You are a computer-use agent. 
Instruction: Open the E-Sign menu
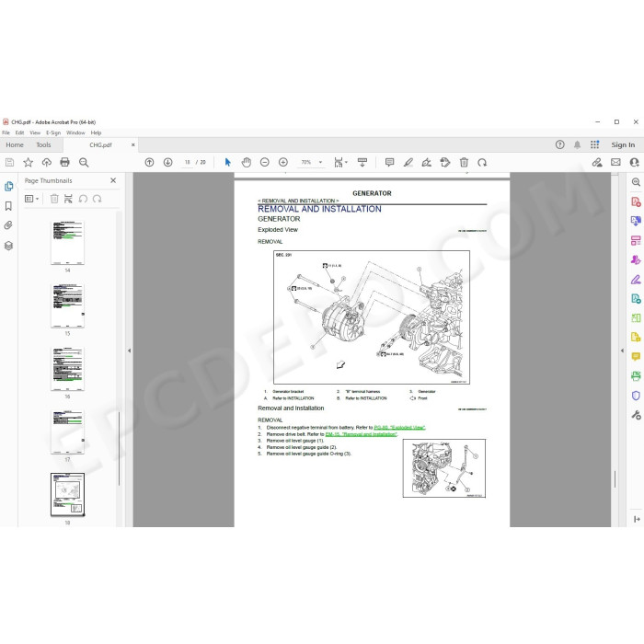point(53,132)
